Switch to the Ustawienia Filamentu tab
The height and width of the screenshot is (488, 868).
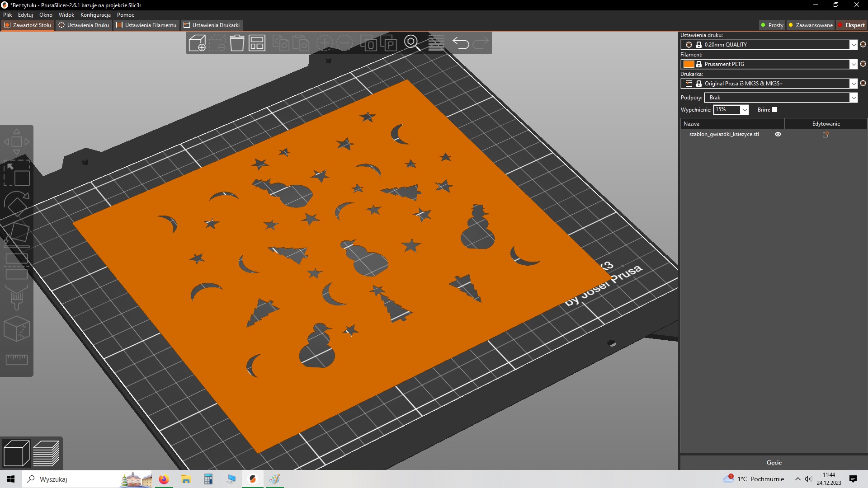[146, 25]
